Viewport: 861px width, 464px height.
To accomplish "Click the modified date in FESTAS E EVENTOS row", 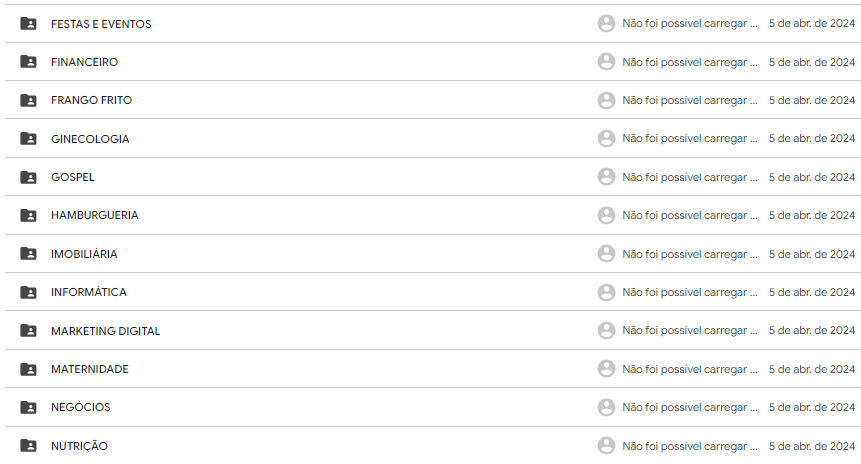I will click(x=811, y=24).
